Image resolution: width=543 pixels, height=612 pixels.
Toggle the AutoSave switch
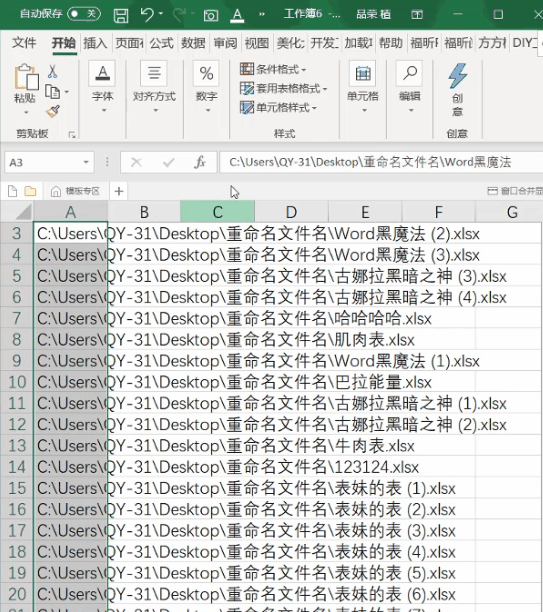[x=84, y=14]
